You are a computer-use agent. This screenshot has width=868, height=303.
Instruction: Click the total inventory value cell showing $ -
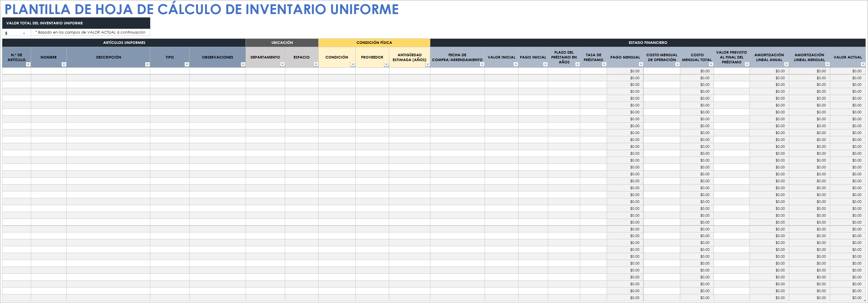click(16, 33)
